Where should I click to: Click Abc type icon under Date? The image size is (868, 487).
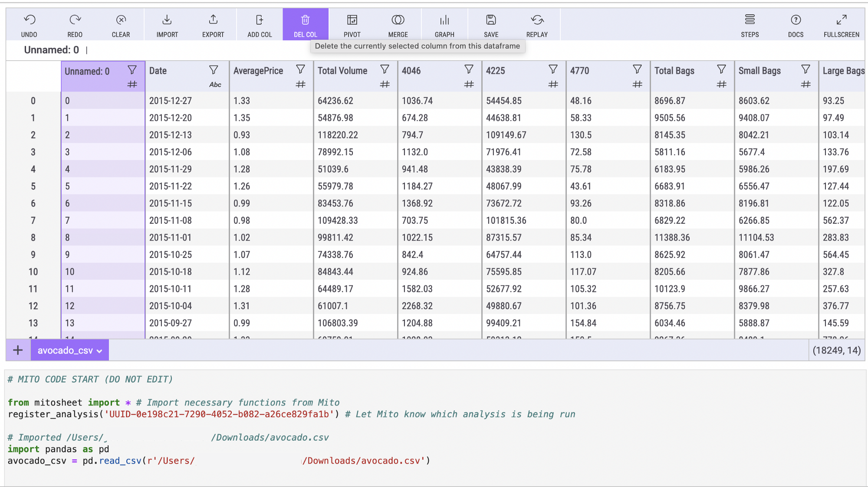[x=215, y=85]
